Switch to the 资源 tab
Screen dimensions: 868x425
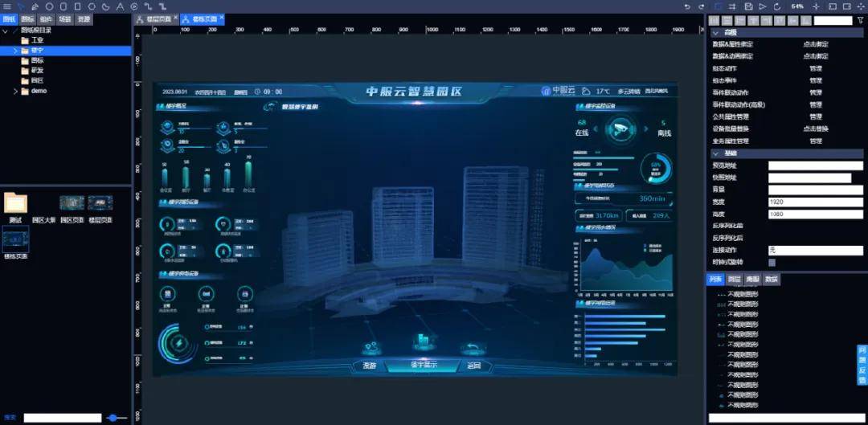pyautogui.click(x=84, y=19)
